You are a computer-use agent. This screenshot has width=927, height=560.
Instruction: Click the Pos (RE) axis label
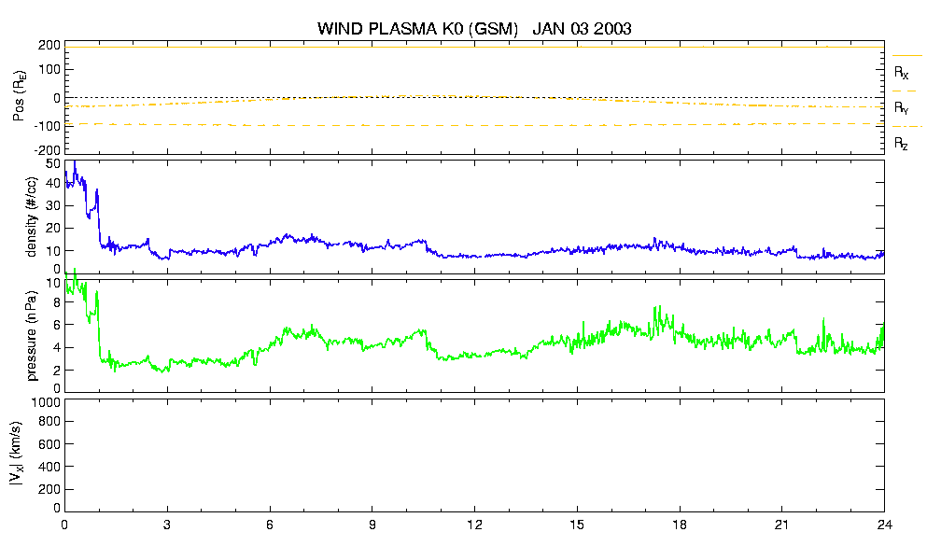(20, 96)
